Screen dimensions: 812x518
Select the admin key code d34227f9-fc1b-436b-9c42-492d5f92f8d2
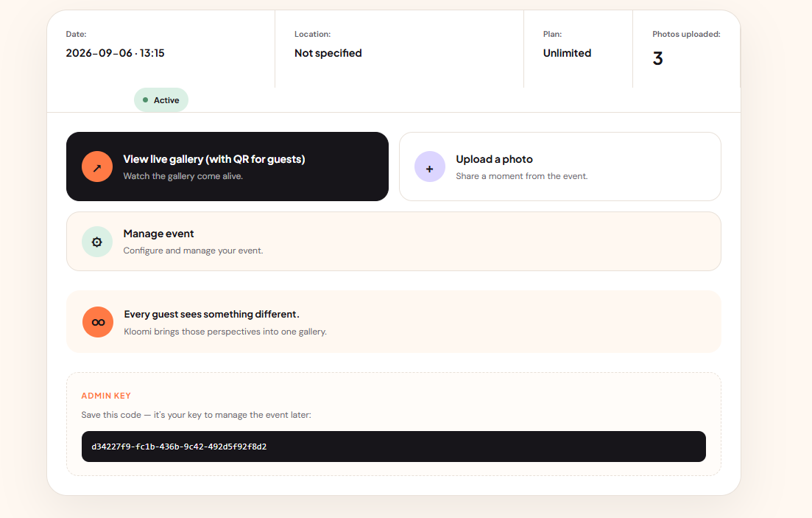[179, 447]
